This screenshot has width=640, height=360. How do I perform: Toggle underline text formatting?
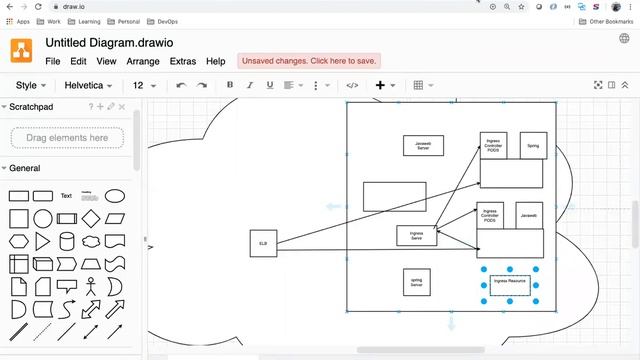coord(270,85)
